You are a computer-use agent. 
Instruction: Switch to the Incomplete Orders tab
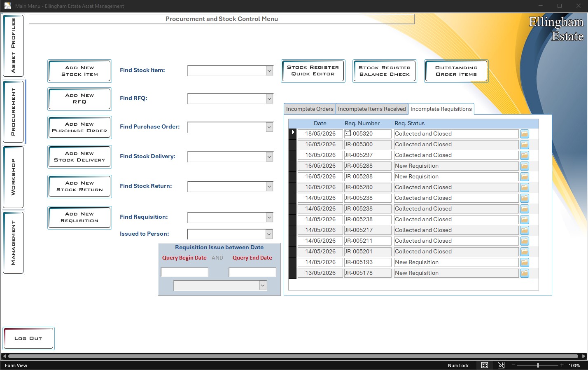coord(310,109)
